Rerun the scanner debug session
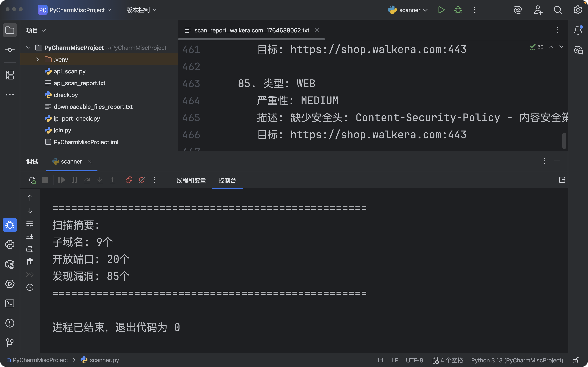This screenshot has height=367, width=588. pos(32,180)
